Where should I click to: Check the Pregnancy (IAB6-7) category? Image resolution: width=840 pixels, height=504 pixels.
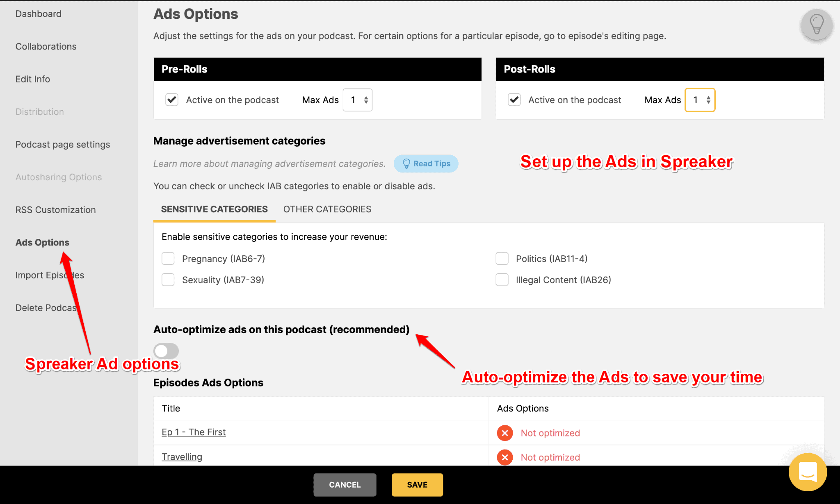click(x=168, y=259)
